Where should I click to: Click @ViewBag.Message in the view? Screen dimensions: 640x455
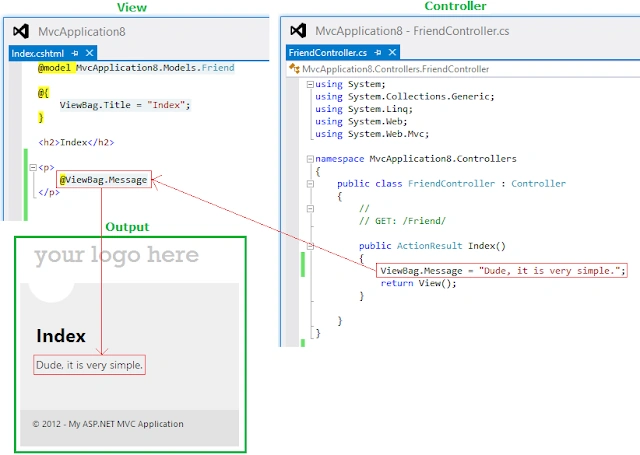tap(103, 180)
